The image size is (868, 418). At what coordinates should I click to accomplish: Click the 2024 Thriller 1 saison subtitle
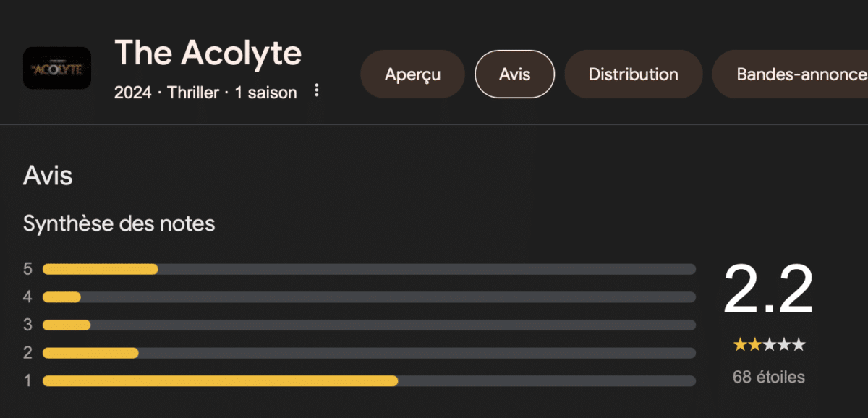pyautogui.click(x=205, y=93)
